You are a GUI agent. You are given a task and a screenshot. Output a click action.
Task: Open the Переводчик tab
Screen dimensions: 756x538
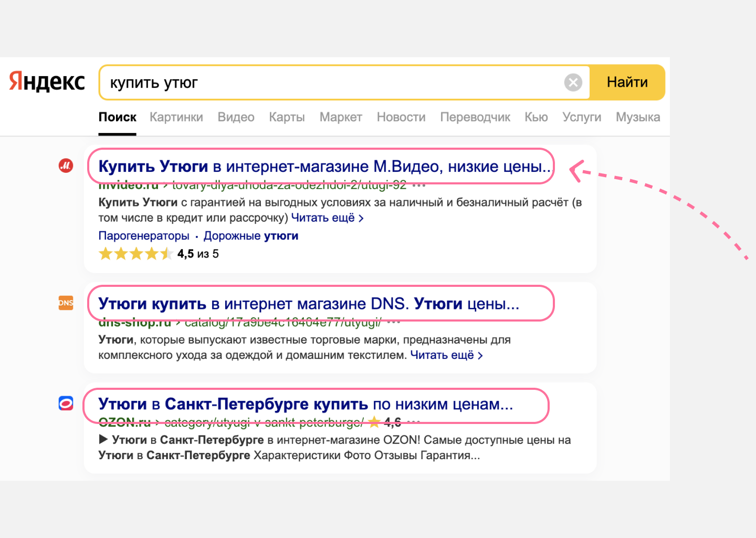475,117
